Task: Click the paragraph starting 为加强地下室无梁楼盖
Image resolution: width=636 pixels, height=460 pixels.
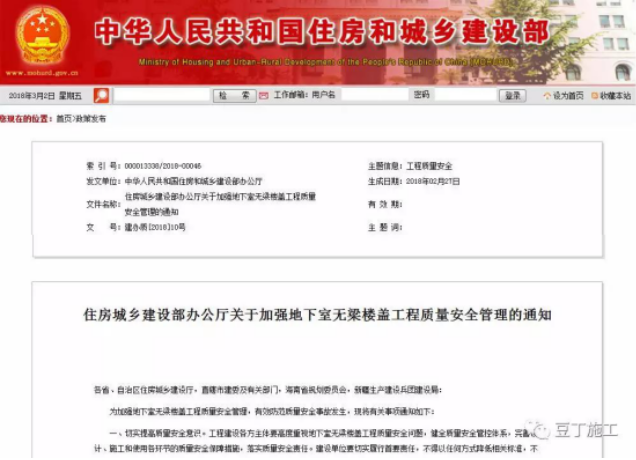Action: pos(272,412)
